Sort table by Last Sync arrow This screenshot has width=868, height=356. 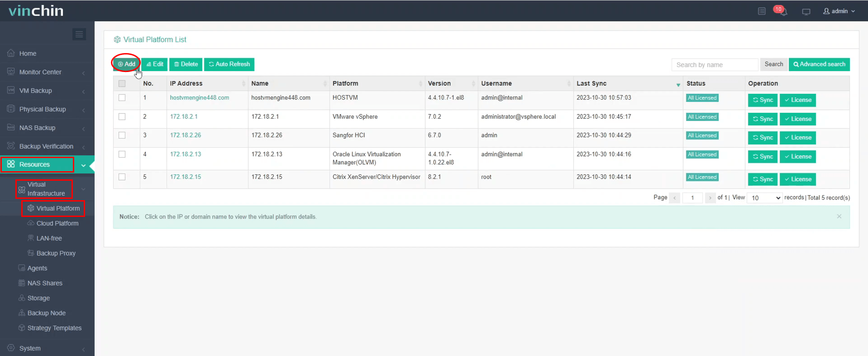[678, 84]
